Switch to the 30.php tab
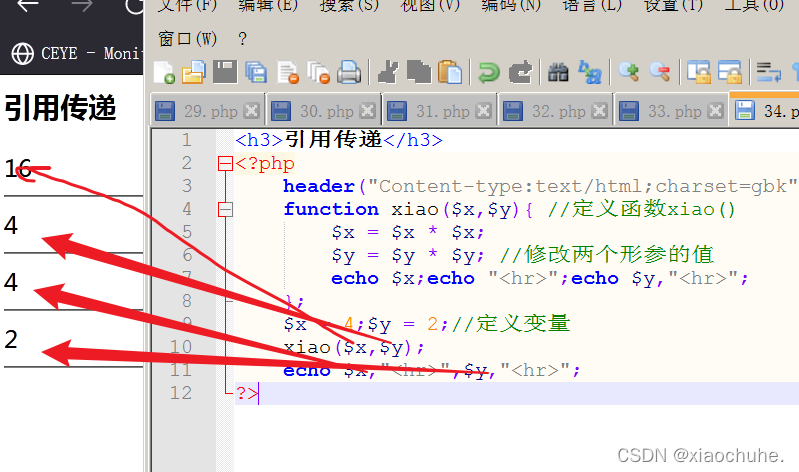Screen dimensions: 799x472 tap(326, 111)
